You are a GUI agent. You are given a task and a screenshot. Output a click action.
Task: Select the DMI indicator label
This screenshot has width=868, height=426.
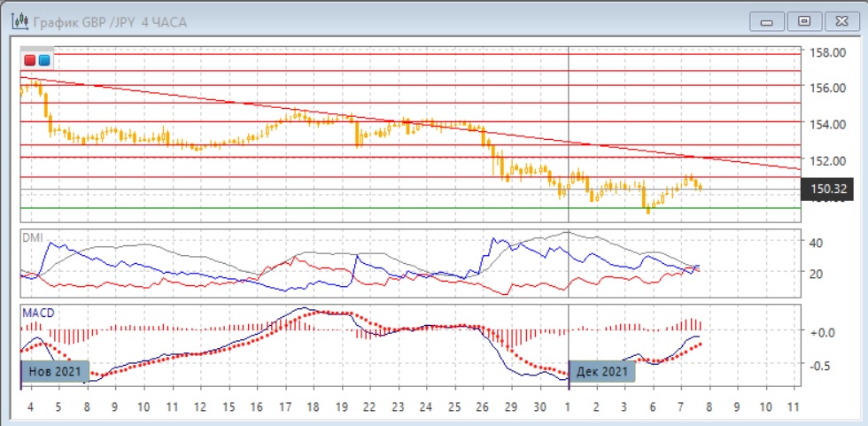32,238
